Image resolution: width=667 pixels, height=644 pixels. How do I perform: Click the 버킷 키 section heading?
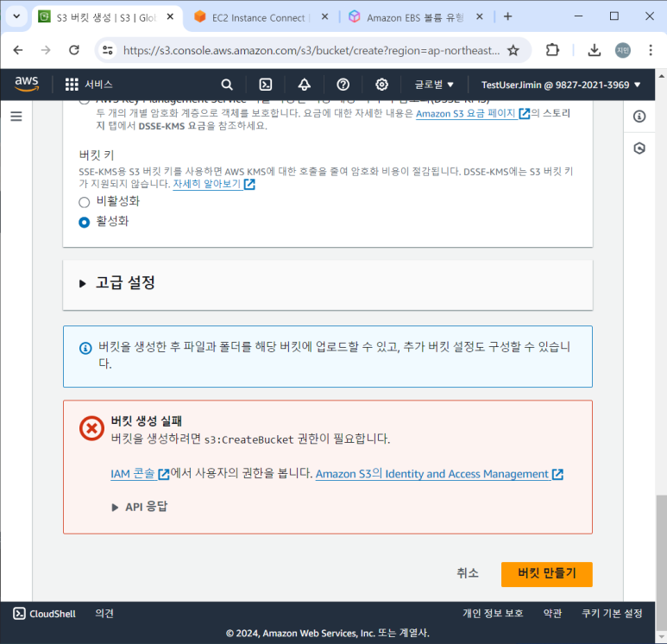pos(97,155)
